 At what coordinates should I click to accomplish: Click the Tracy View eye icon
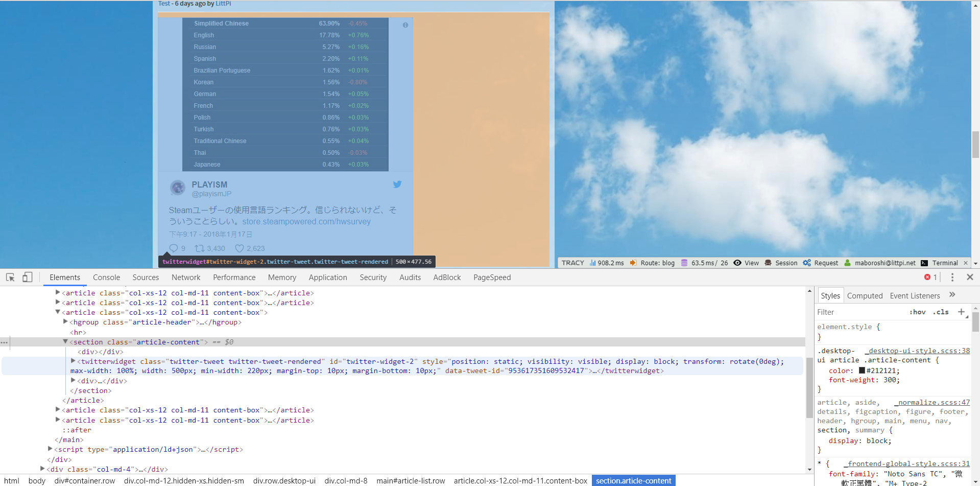coord(737,263)
